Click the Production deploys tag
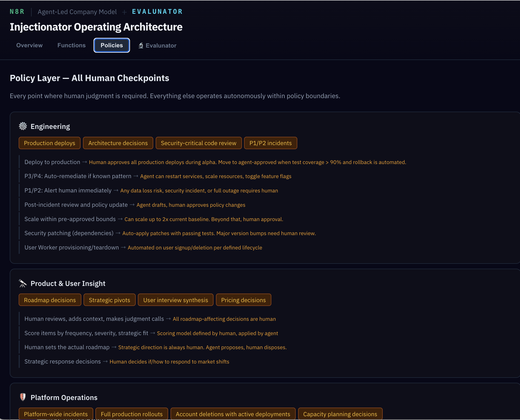520x420 pixels. [x=49, y=143]
